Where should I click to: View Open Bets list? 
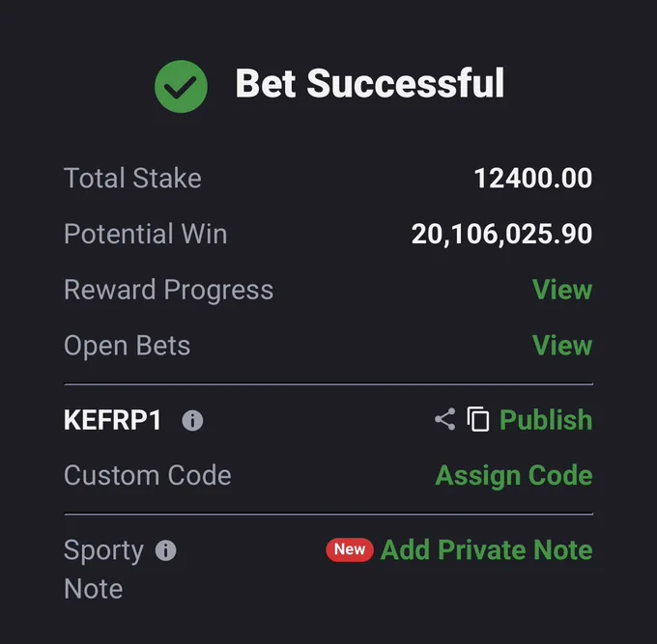(x=562, y=345)
